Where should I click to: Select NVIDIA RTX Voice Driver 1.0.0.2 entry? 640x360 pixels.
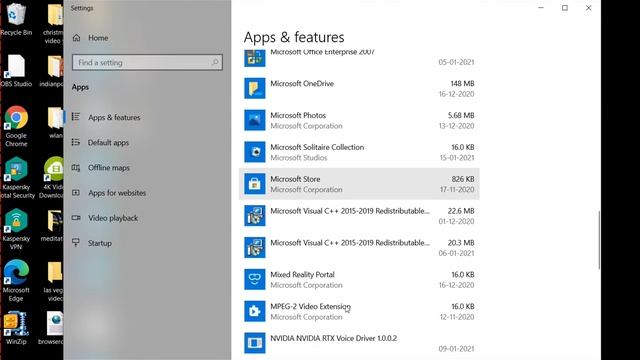point(333,338)
